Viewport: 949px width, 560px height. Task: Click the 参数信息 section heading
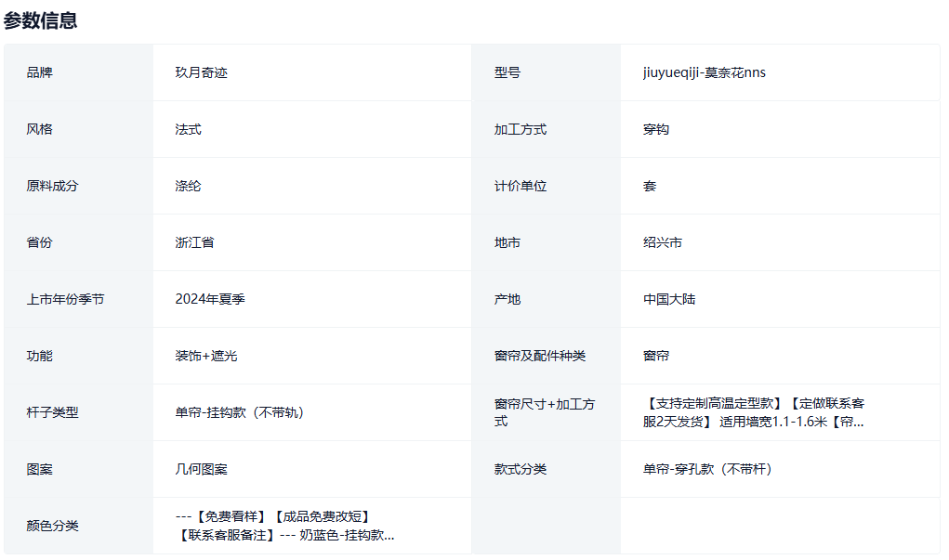(x=40, y=20)
